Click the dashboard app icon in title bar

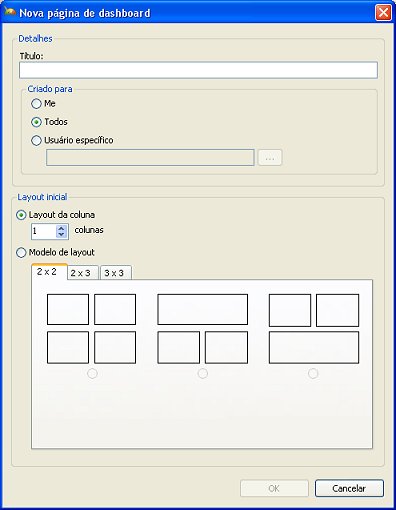[x=9, y=12]
